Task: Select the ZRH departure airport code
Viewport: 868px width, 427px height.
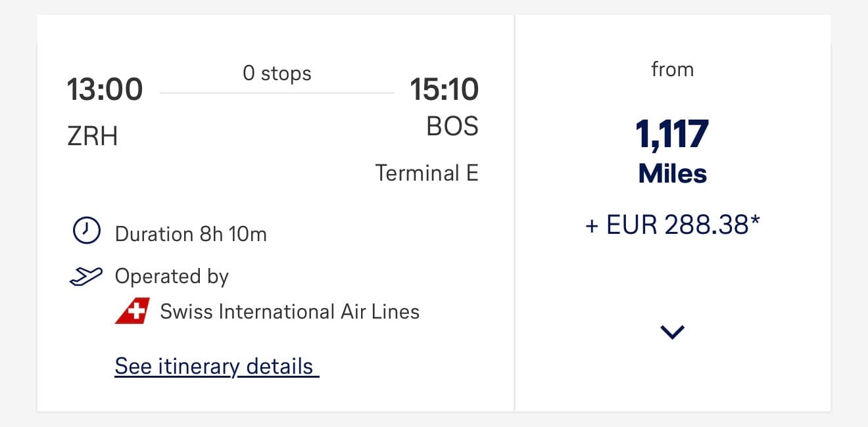Action: (x=93, y=136)
